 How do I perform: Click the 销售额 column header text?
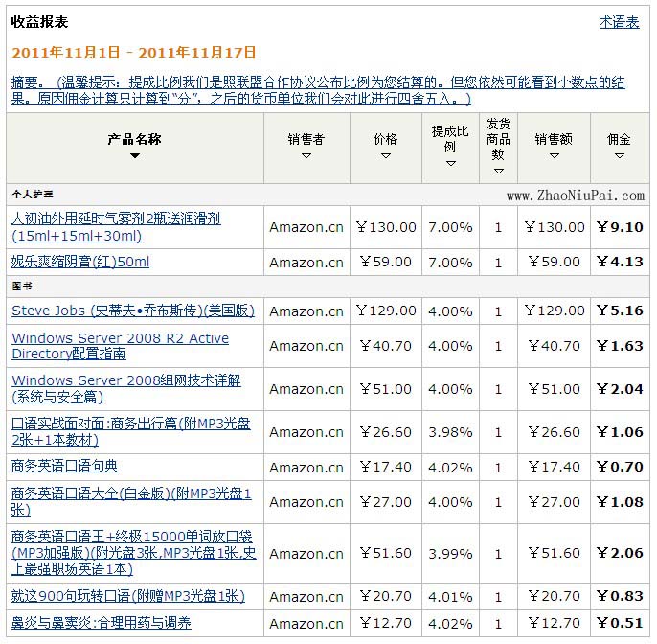(554, 139)
